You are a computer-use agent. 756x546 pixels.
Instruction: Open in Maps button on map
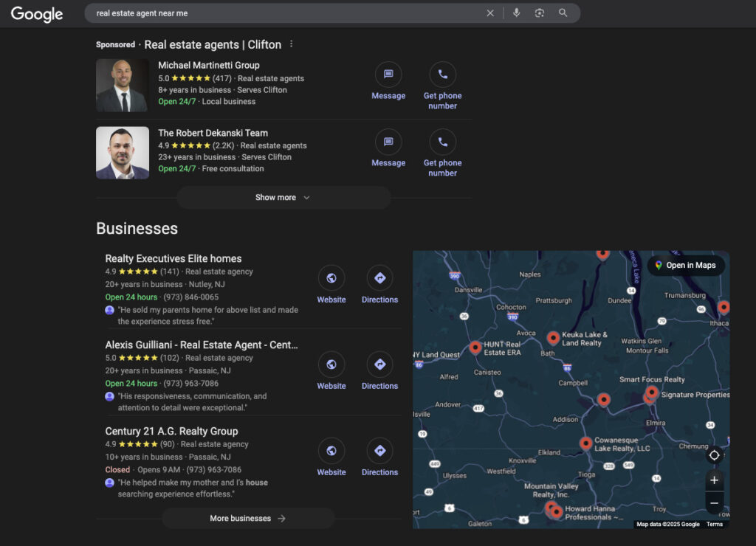point(686,265)
